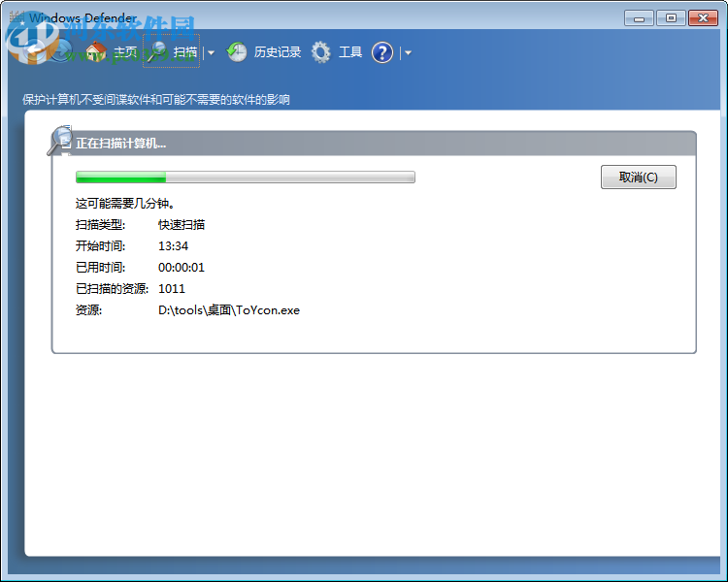Click the elapsed time value 00:00:01
The width and height of the screenshot is (728, 582).
182,268
